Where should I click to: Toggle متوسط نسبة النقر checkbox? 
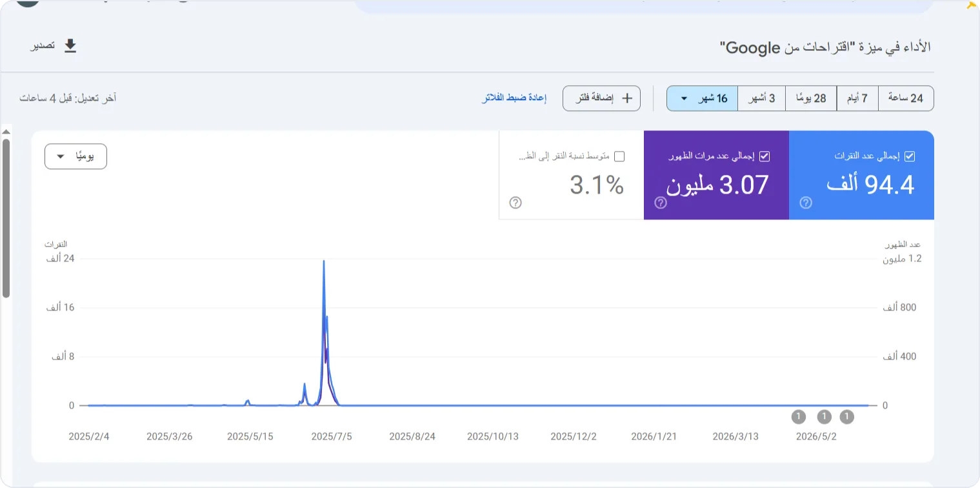click(x=619, y=156)
